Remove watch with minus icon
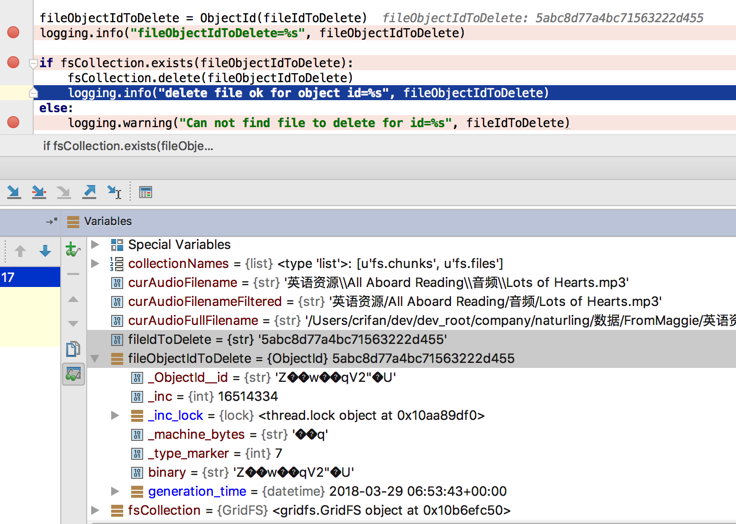 [73, 274]
